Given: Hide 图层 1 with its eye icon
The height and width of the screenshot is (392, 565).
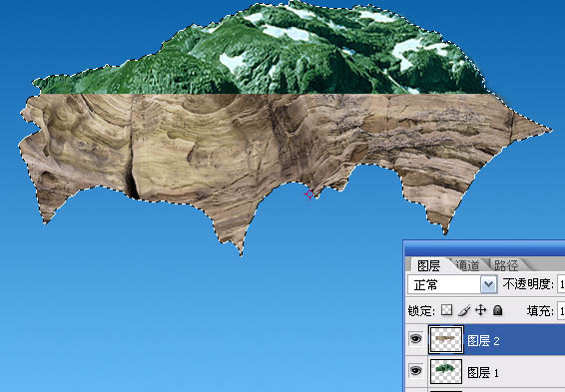Looking at the screenshot, I should [416, 370].
